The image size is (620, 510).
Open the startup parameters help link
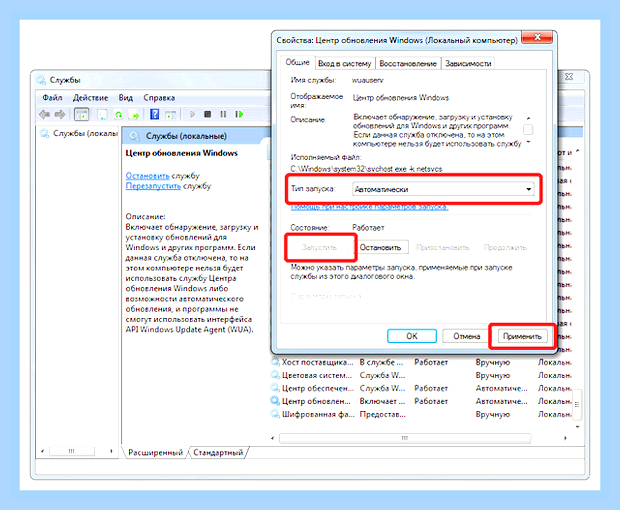369,207
